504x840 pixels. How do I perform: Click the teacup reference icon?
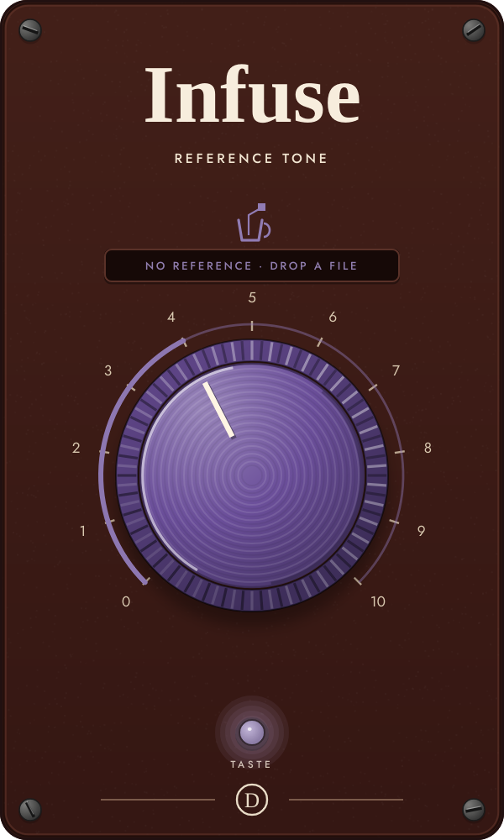[x=254, y=223]
